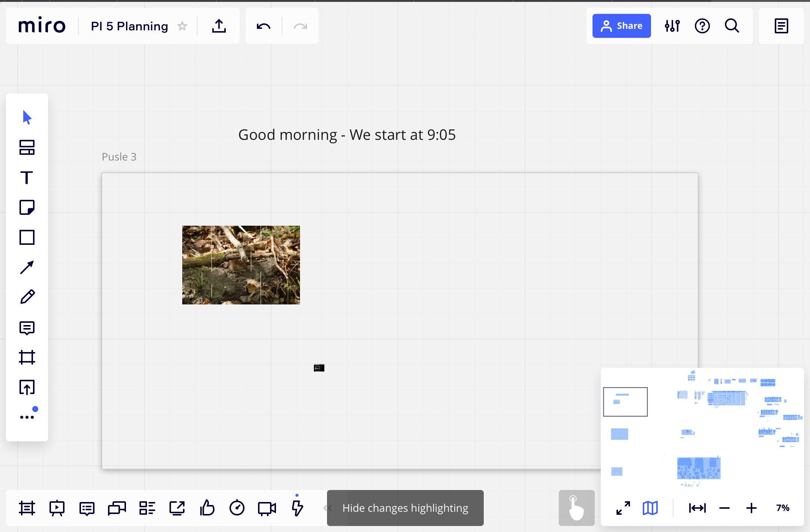The height and width of the screenshot is (532, 810).
Task: Expand the mini-map in bottom right
Action: 622,508
